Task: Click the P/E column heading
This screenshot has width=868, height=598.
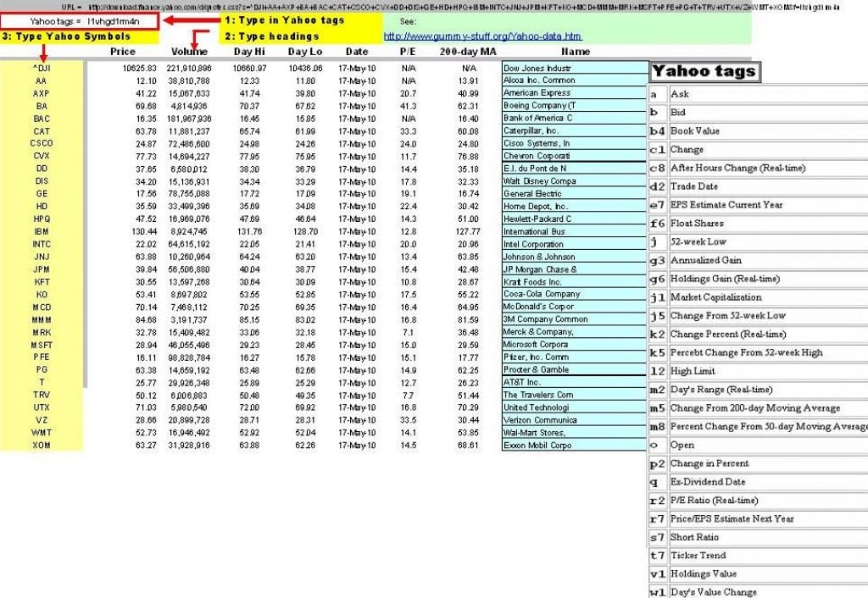Action: (x=408, y=52)
